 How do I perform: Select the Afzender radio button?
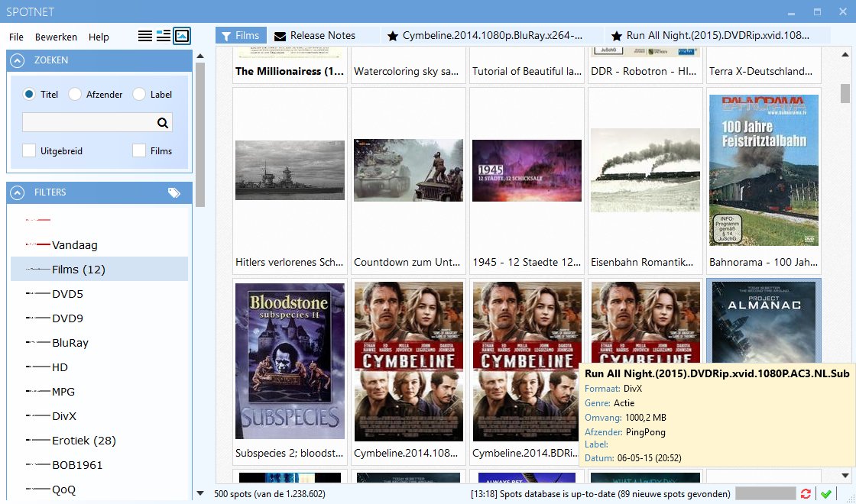click(x=75, y=95)
